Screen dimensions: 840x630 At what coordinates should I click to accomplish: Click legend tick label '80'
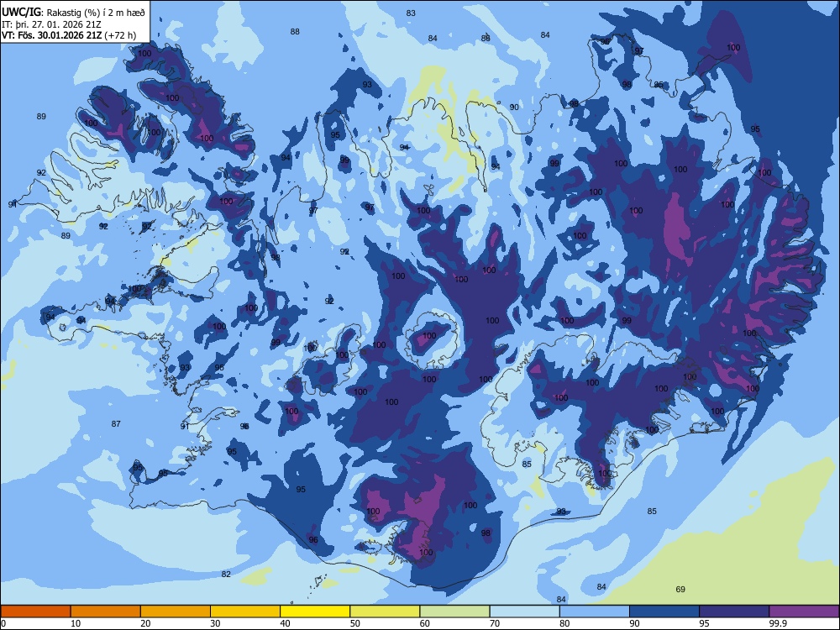point(564,623)
